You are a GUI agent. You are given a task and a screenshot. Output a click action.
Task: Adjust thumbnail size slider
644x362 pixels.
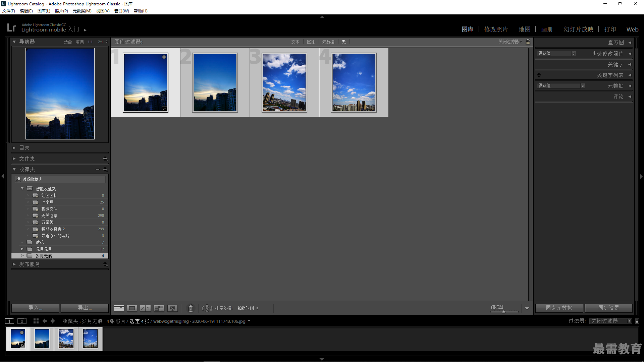[x=503, y=312]
